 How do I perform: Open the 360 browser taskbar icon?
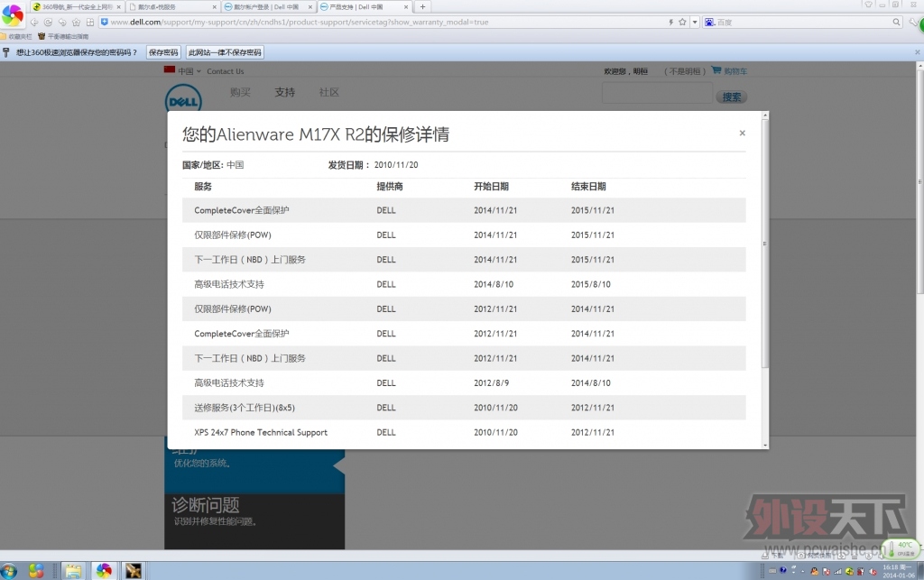coord(104,571)
